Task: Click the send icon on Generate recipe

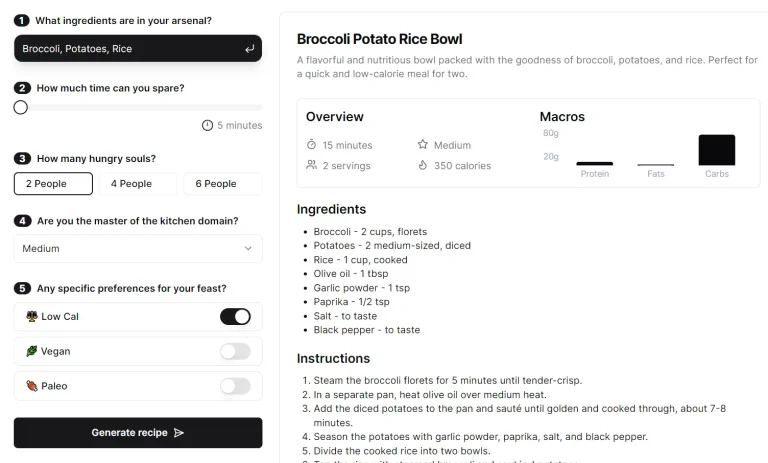Action: pos(179,433)
